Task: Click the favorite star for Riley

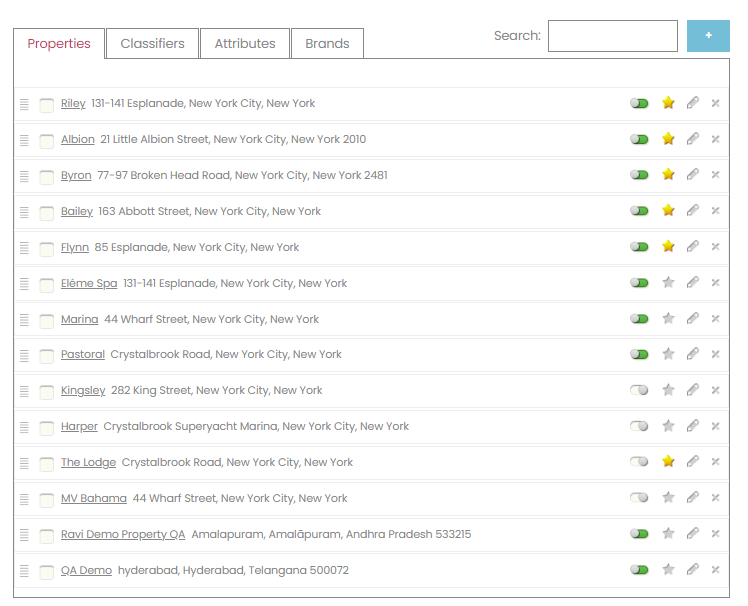Action: click(668, 103)
